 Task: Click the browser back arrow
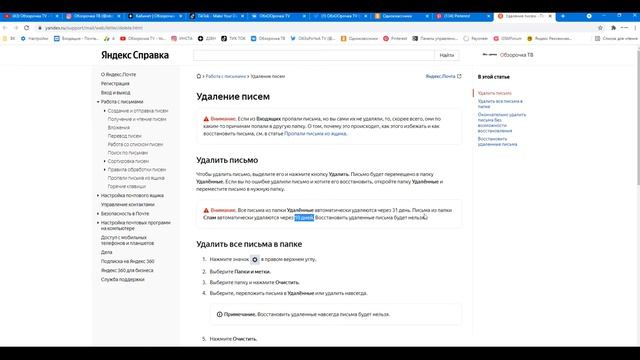click(5, 28)
